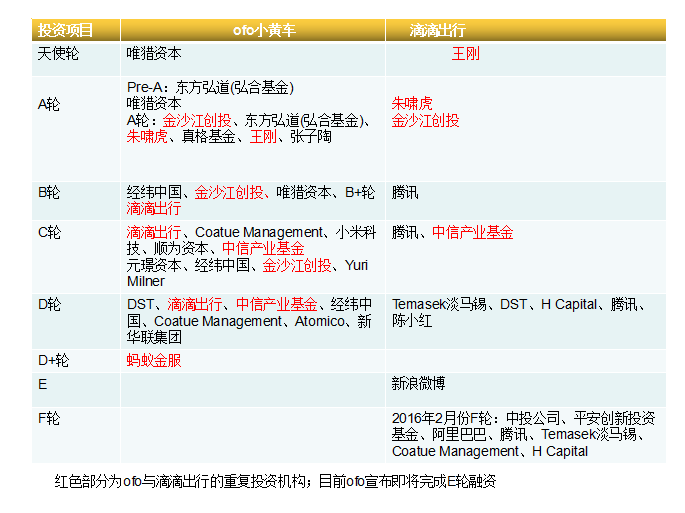Select the D+轮 row label
Screen dimensions: 685x513
pyautogui.click(x=53, y=360)
